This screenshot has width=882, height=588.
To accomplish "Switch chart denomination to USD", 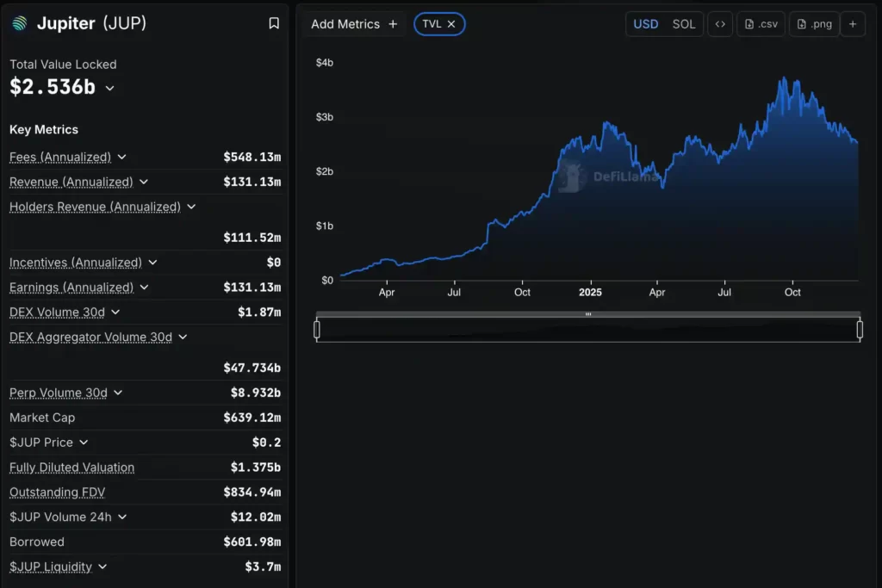I will coord(646,24).
